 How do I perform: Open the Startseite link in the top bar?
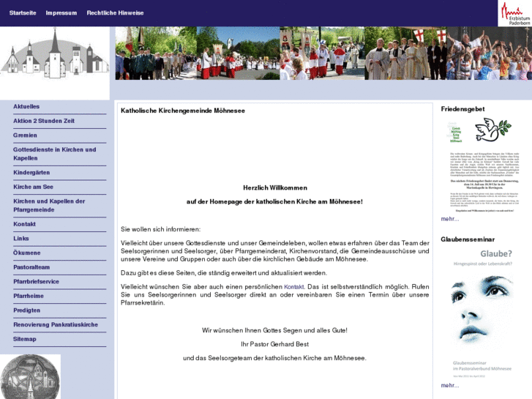point(23,13)
